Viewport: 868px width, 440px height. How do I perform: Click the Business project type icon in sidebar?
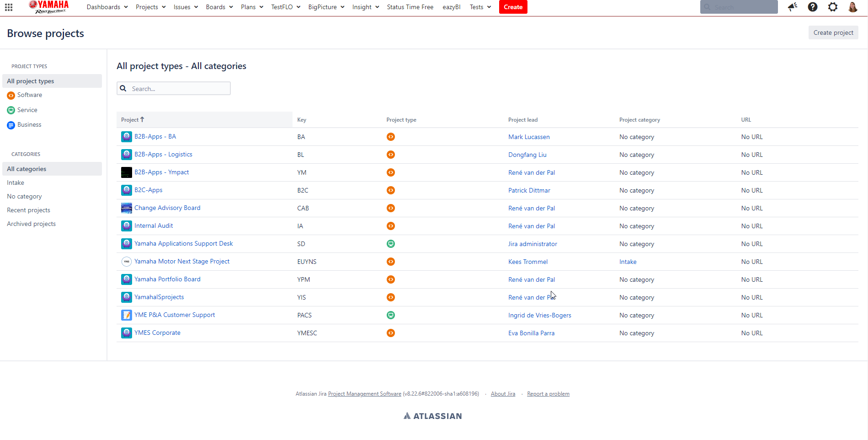pos(11,125)
